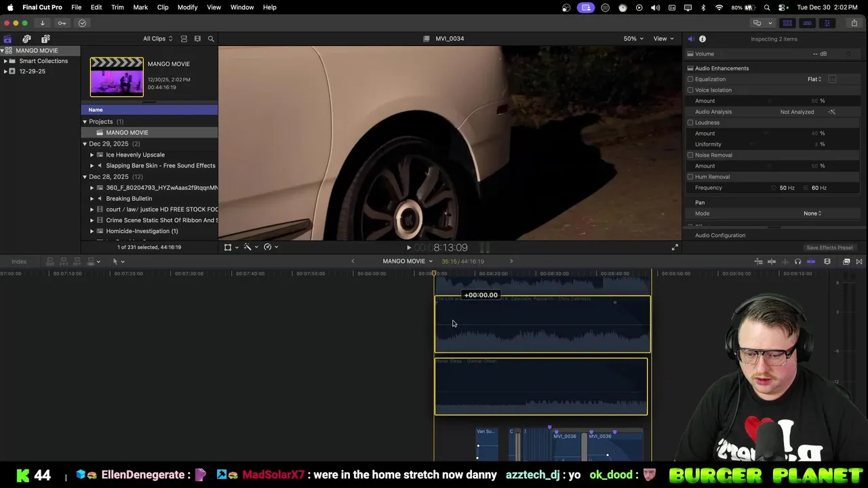Play the viewer video
The width and height of the screenshot is (868, 488).
pos(408,247)
